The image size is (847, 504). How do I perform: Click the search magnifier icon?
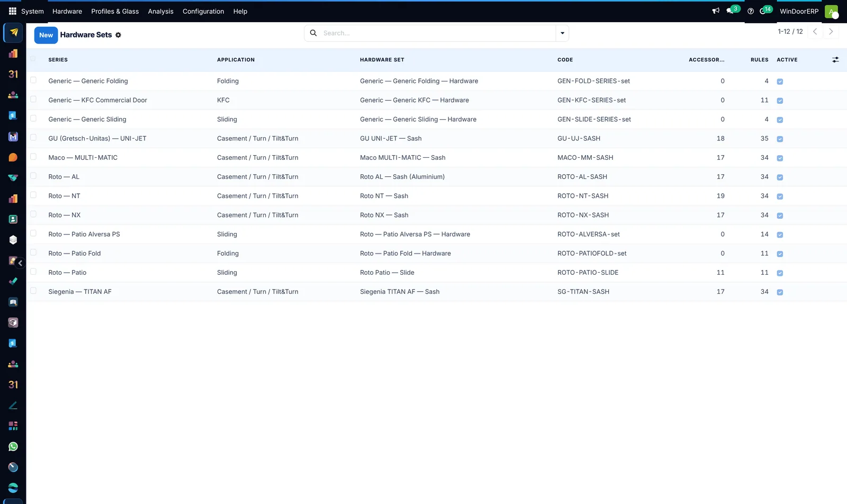point(313,33)
